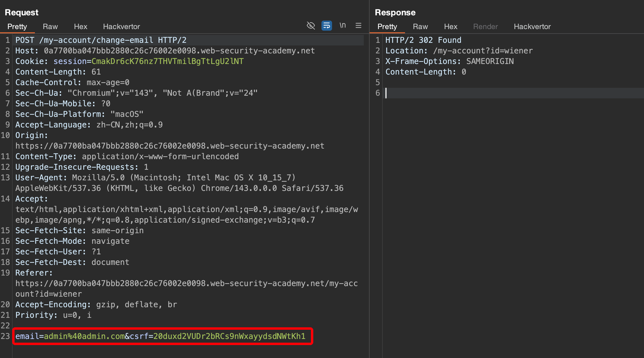Switch to the Request Hex tab
The height and width of the screenshot is (358, 644).
[80, 26]
